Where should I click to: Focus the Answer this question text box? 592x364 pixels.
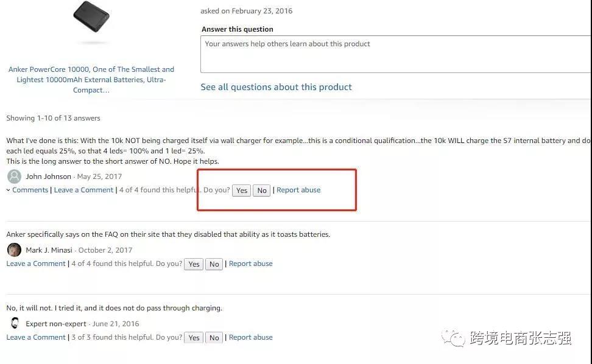coord(395,54)
